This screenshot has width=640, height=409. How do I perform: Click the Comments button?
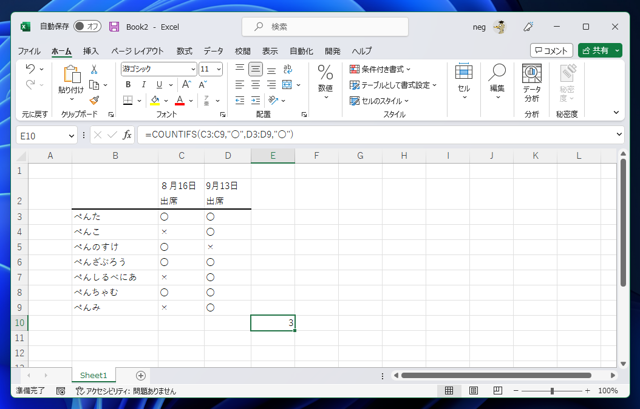pos(551,51)
